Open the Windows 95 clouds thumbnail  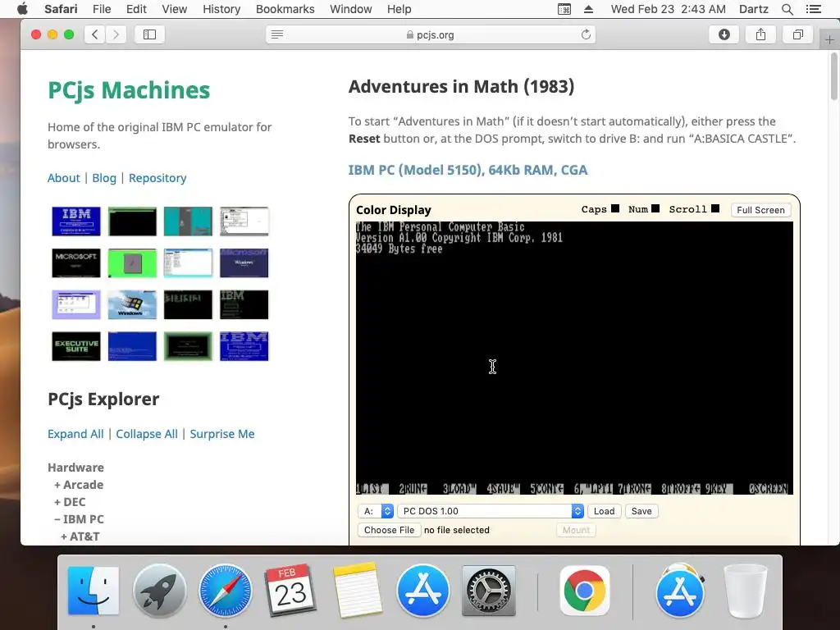pos(132,305)
